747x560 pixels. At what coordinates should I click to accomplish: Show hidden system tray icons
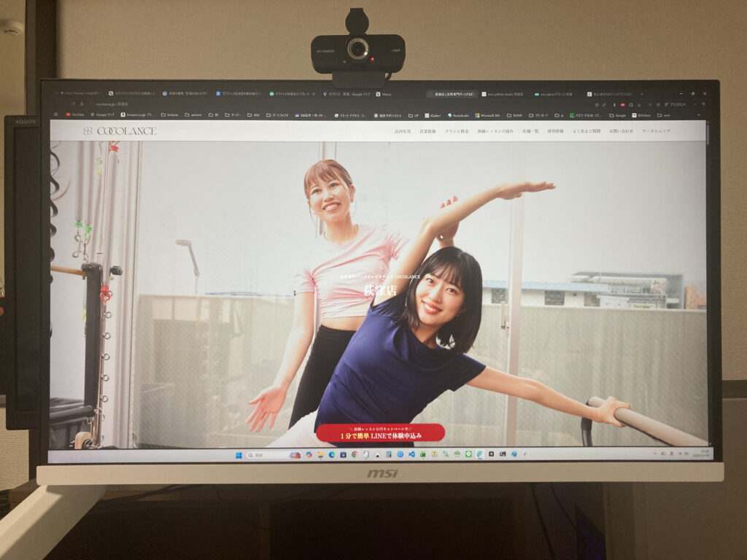654,454
